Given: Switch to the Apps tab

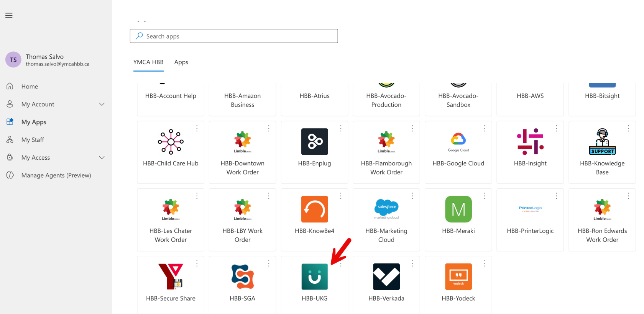Looking at the screenshot, I should click(181, 62).
